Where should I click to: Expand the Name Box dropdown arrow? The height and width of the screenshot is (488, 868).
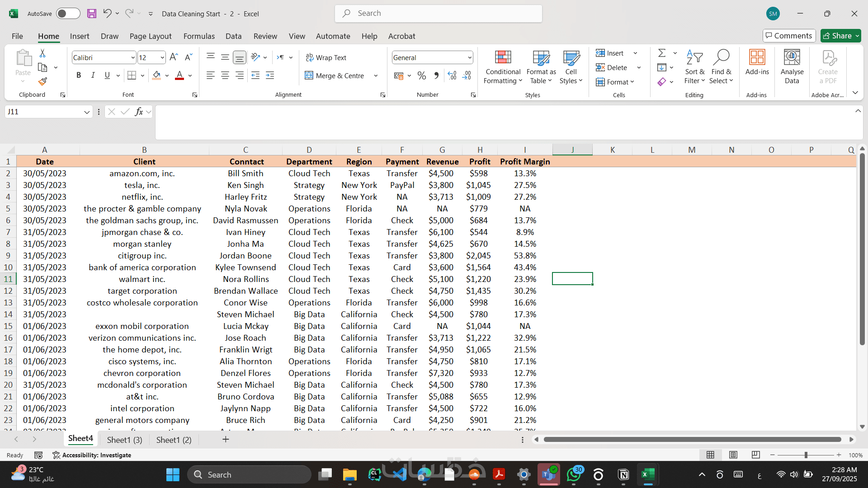point(87,112)
